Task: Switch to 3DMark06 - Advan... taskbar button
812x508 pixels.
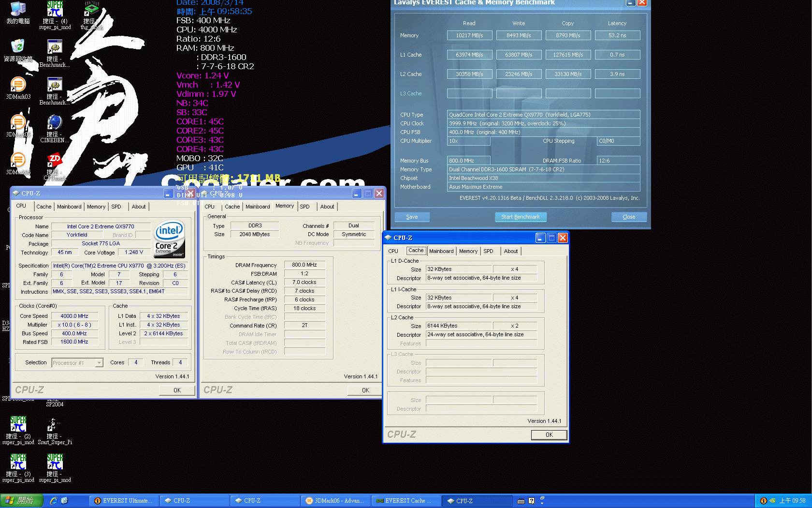Action: click(336, 501)
